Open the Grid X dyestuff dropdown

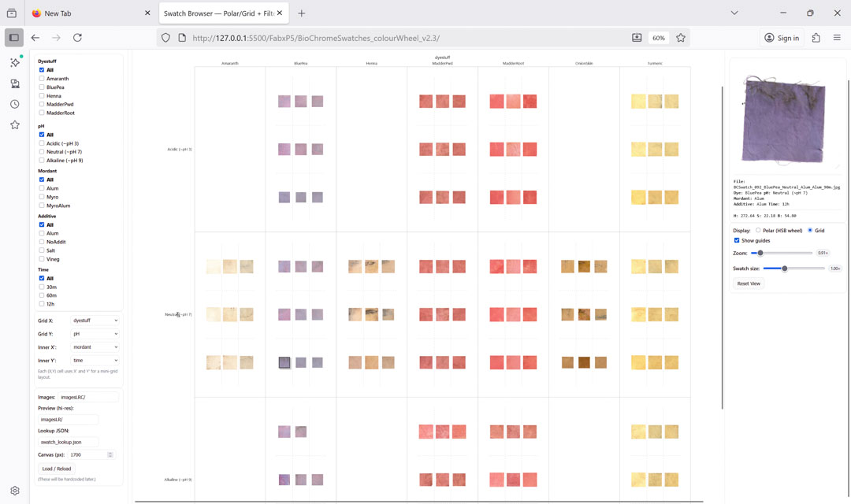[x=95, y=321]
